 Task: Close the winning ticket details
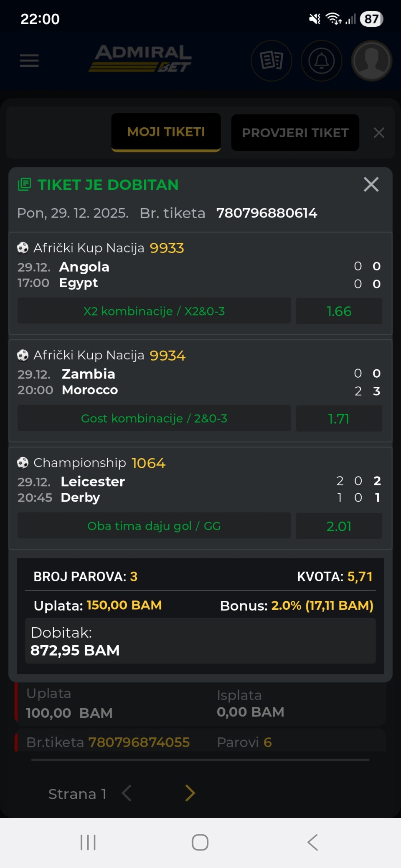tap(371, 184)
